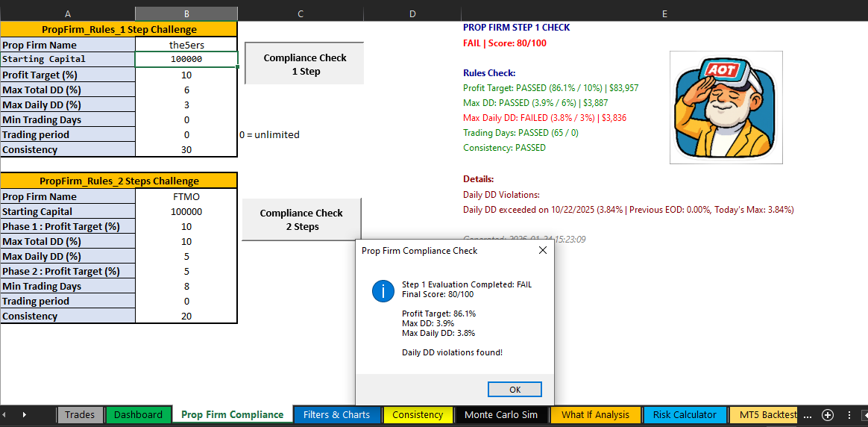The height and width of the screenshot is (427, 868).
Task: Switch to the MT5 Backtest tab
Action: coord(764,414)
